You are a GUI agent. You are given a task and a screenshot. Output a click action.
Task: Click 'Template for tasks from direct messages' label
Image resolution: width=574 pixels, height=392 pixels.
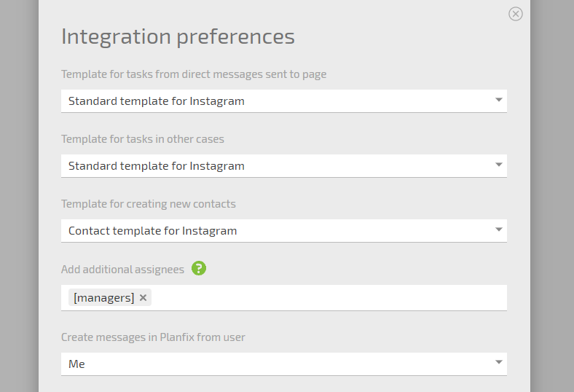[194, 74]
